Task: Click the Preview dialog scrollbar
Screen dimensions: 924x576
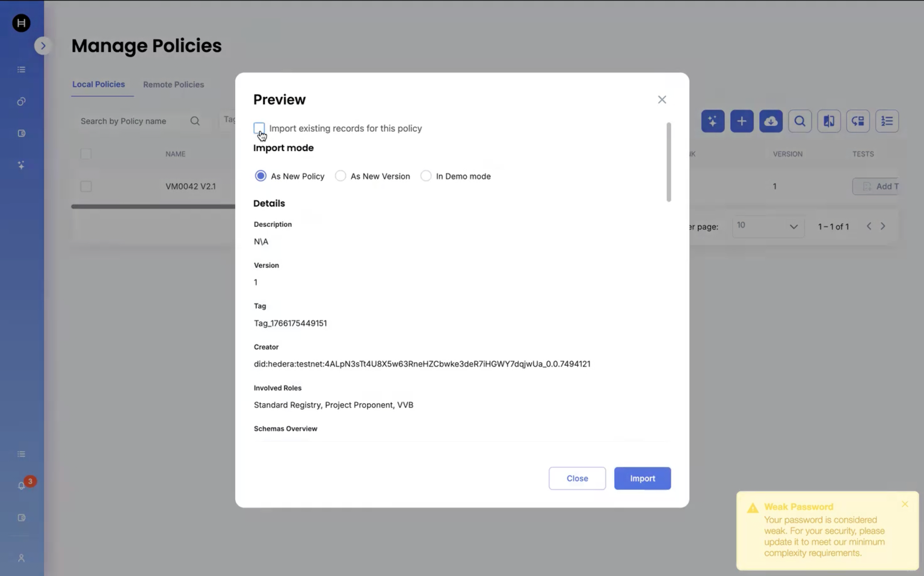Action: [668, 163]
